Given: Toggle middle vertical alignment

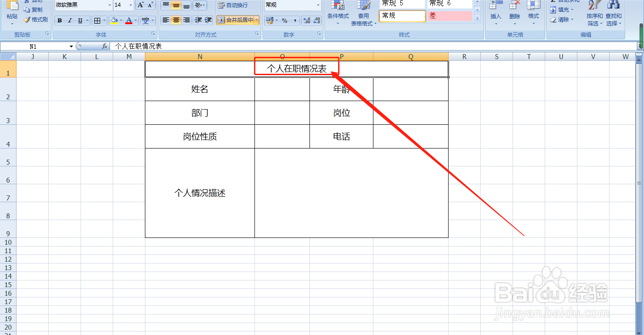Looking at the screenshot, I should tap(176, 5).
